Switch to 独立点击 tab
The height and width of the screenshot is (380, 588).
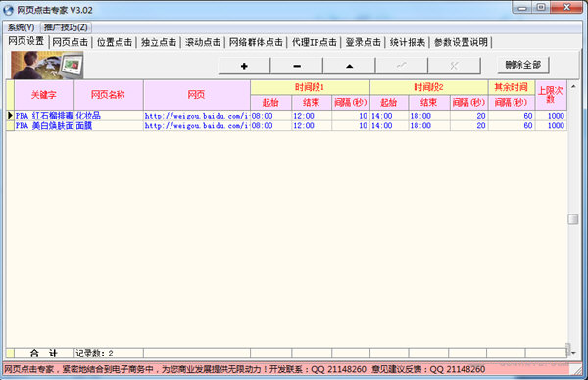point(159,42)
